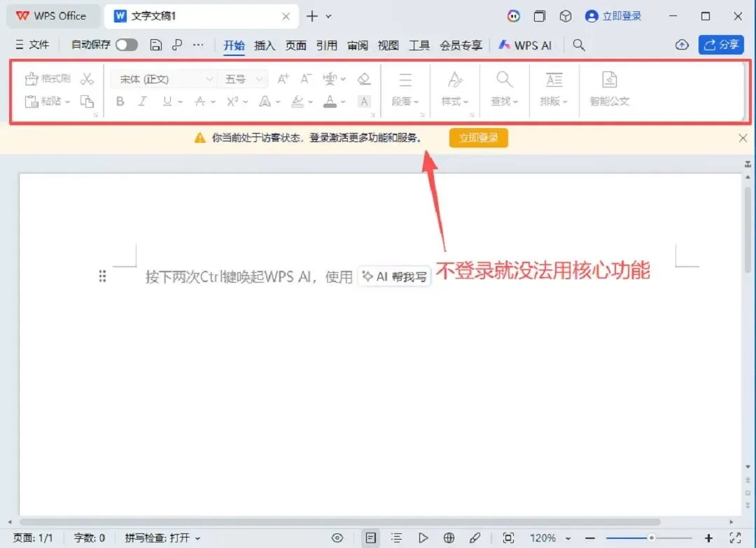Open the 120% zoom level dropdown
756x548 pixels.
(568, 538)
